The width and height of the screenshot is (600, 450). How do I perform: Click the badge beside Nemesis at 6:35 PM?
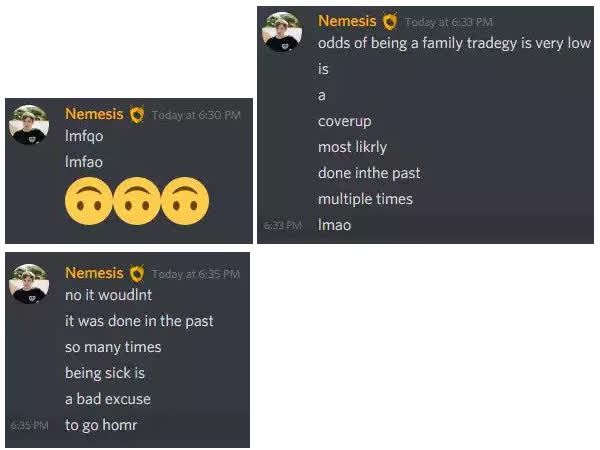coord(137,273)
